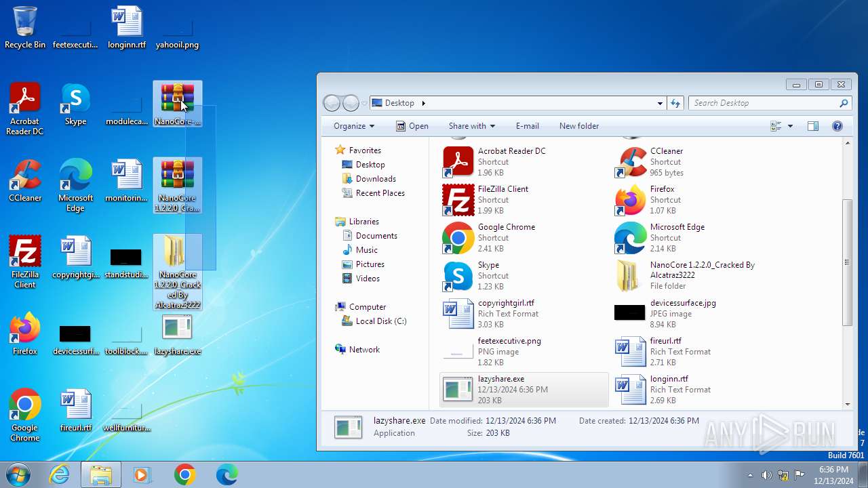
Task: Select the Skype shortcut in Explorer list
Action: 524,276
